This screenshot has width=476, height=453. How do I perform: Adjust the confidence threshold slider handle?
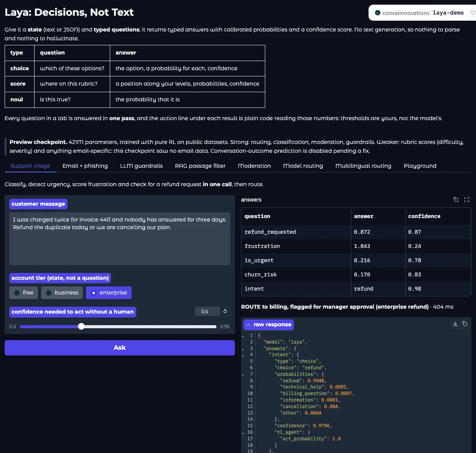click(81, 326)
